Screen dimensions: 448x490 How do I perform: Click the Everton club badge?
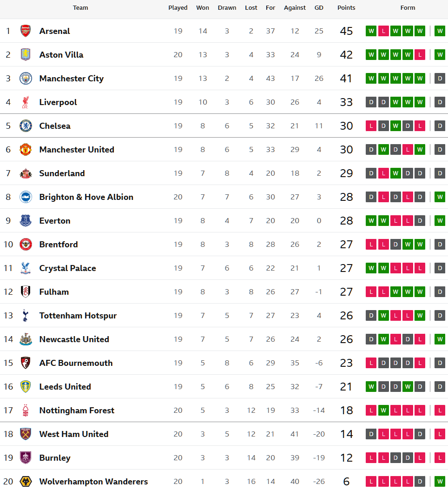[x=26, y=221]
